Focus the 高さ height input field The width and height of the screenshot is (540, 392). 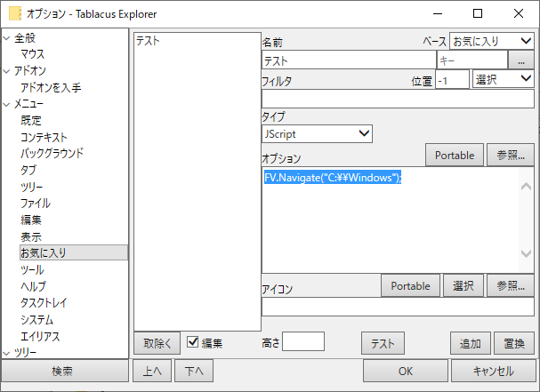tap(303, 341)
